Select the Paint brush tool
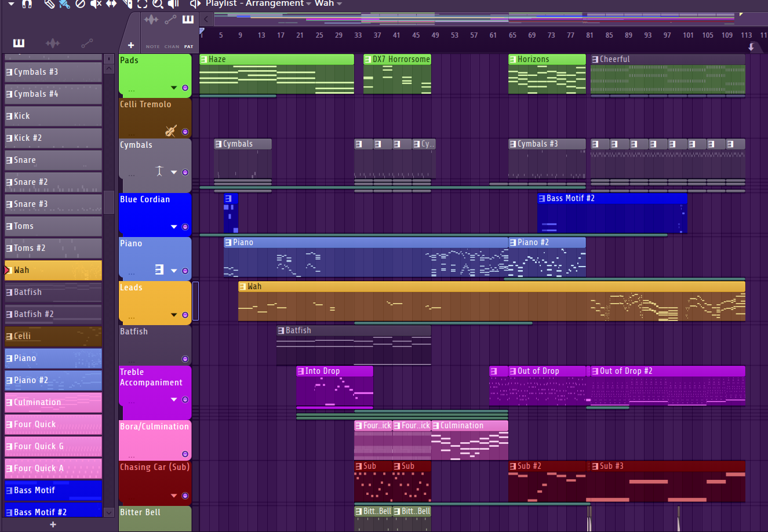The height and width of the screenshot is (532, 768). pyautogui.click(x=64, y=3)
